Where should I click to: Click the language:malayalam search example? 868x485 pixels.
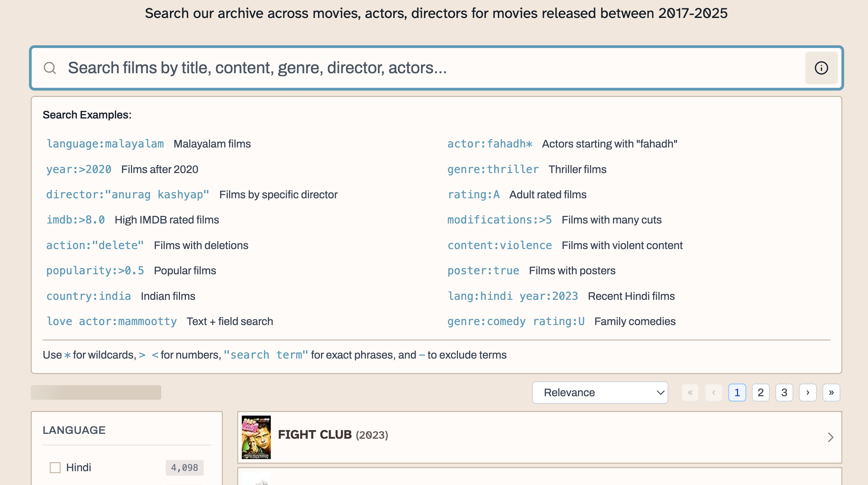(x=105, y=144)
